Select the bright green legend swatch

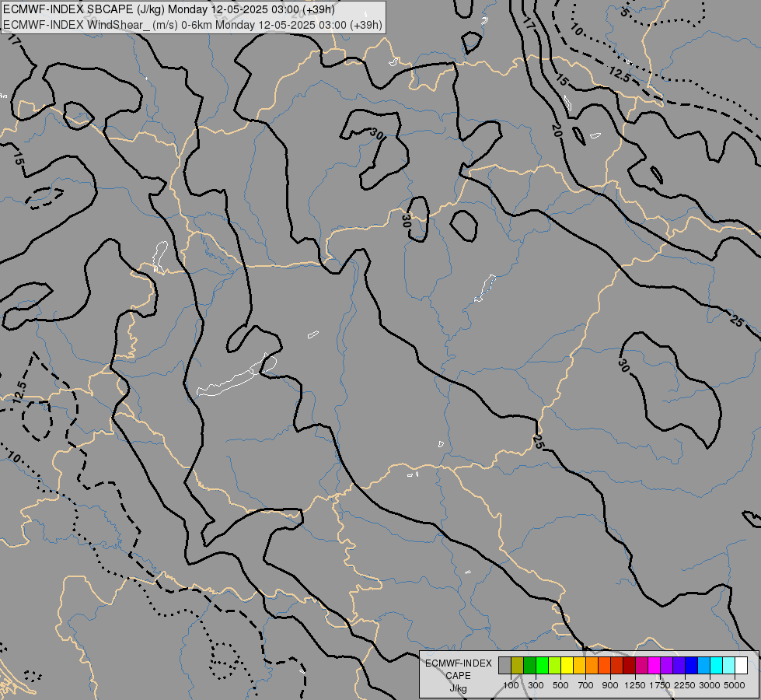pyautogui.click(x=542, y=665)
